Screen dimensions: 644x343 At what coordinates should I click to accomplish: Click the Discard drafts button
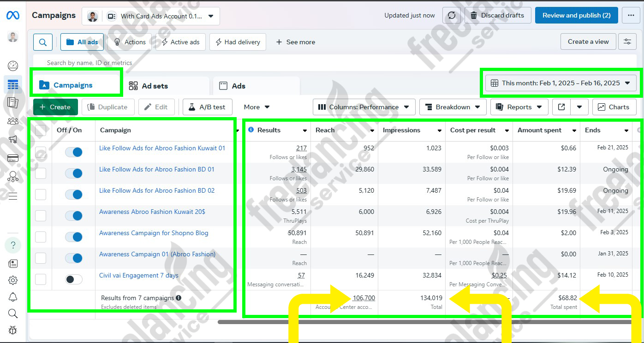(x=498, y=15)
